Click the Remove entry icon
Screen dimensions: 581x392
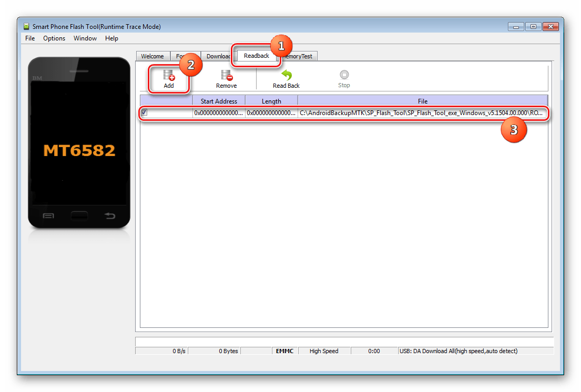[227, 76]
